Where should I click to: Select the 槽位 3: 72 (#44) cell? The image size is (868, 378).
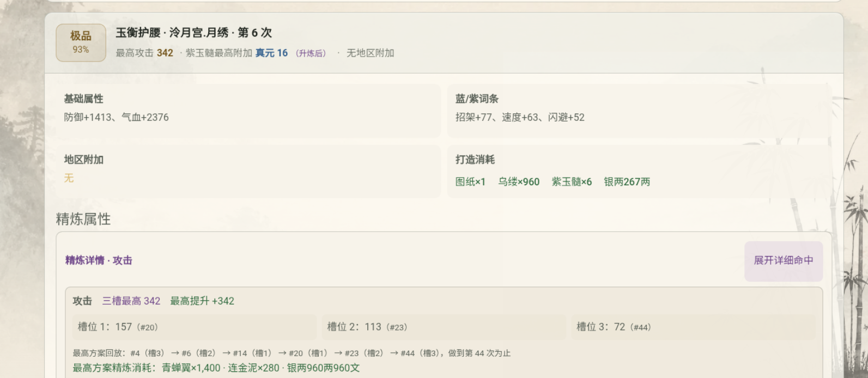pyautogui.click(x=693, y=327)
